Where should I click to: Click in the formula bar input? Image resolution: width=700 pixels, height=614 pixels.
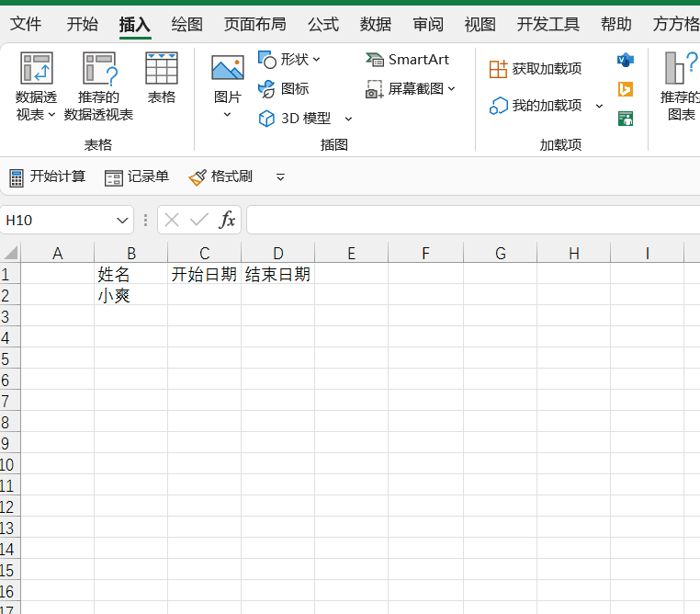tap(473, 220)
